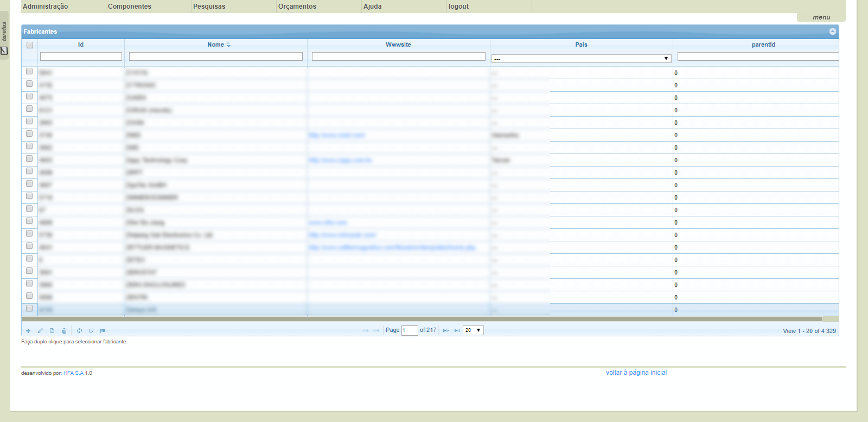868x422 pixels.
Task: Tick the checkbox of the highlighted last row
Action: (29, 308)
